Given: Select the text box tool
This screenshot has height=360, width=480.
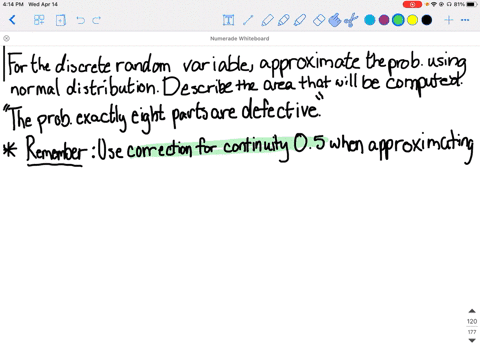Looking at the screenshot, I should pos(228,20).
